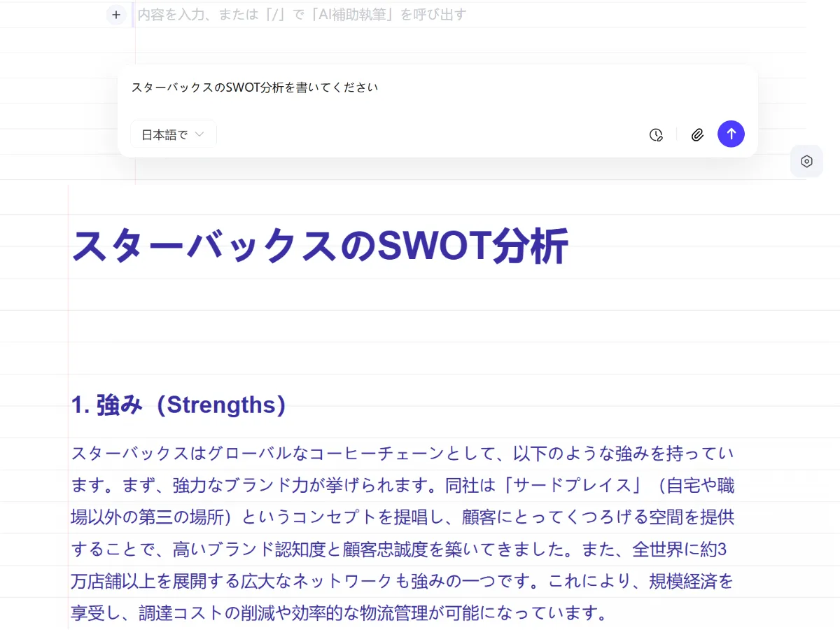Send the prompt with the purple arrow button
840x630 pixels.
point(731,134)
